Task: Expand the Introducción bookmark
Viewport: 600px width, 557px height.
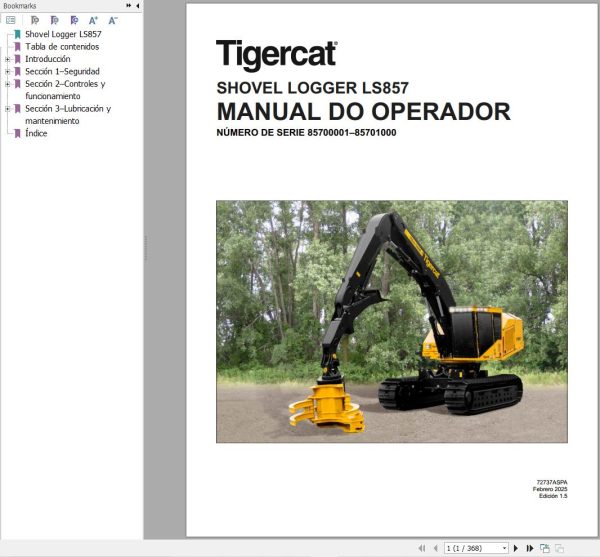Action: (7, 59)
